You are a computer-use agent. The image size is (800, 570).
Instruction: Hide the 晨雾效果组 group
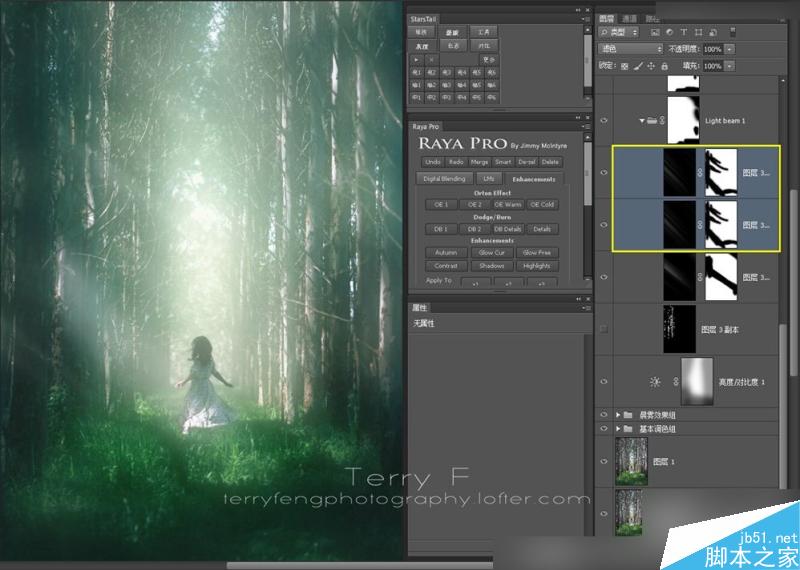[x=604, y=415]
